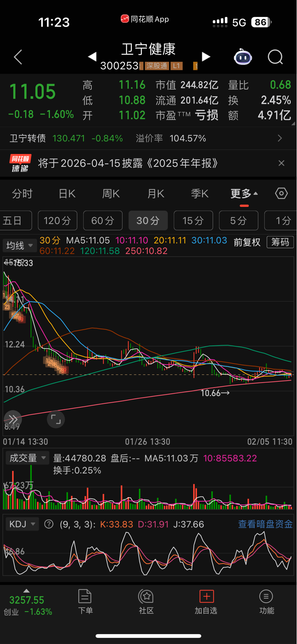Tap the KDJ indicator chart

pos(148,553)
